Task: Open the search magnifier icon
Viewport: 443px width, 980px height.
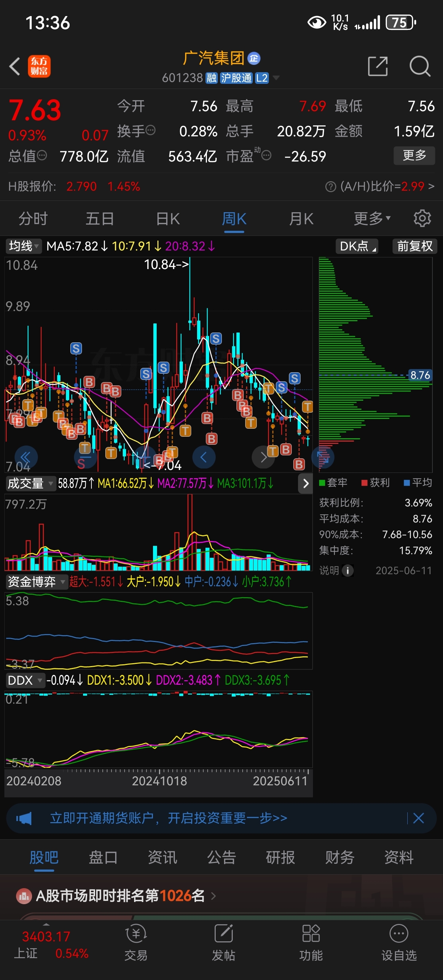Action: coord(420,66)
